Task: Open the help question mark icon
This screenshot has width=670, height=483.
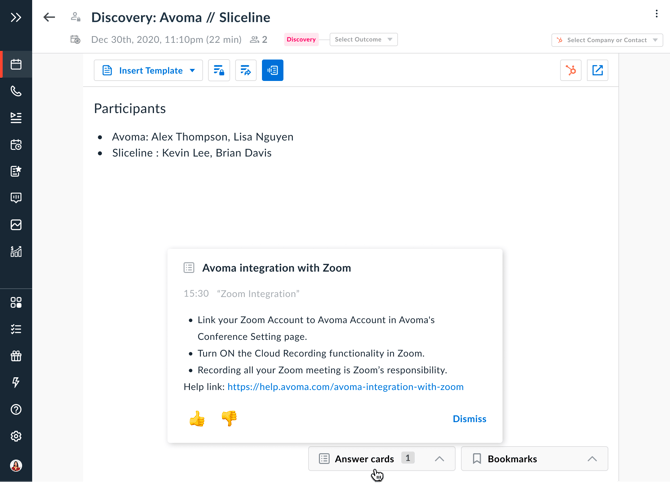Action: point(16,410)
